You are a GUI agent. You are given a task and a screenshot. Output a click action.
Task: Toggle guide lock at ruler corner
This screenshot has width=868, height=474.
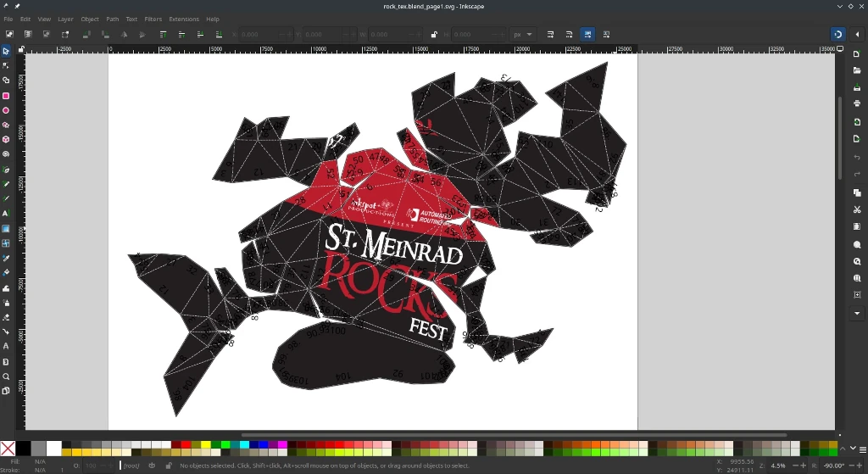coord(21,49)
